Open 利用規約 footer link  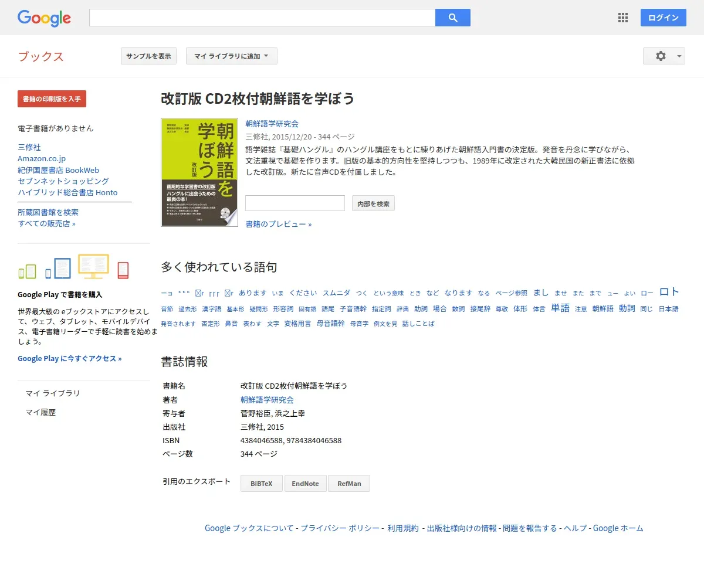tap(403, 528)
